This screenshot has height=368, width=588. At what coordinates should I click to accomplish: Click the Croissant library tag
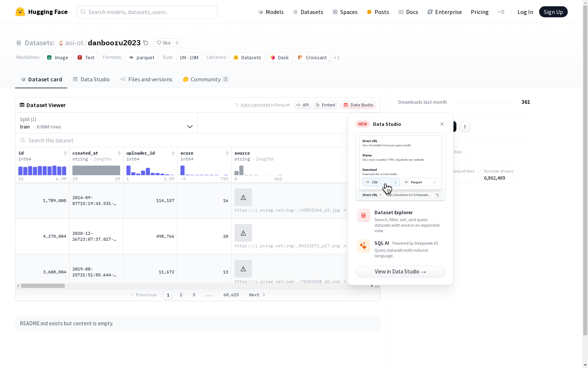312,57
